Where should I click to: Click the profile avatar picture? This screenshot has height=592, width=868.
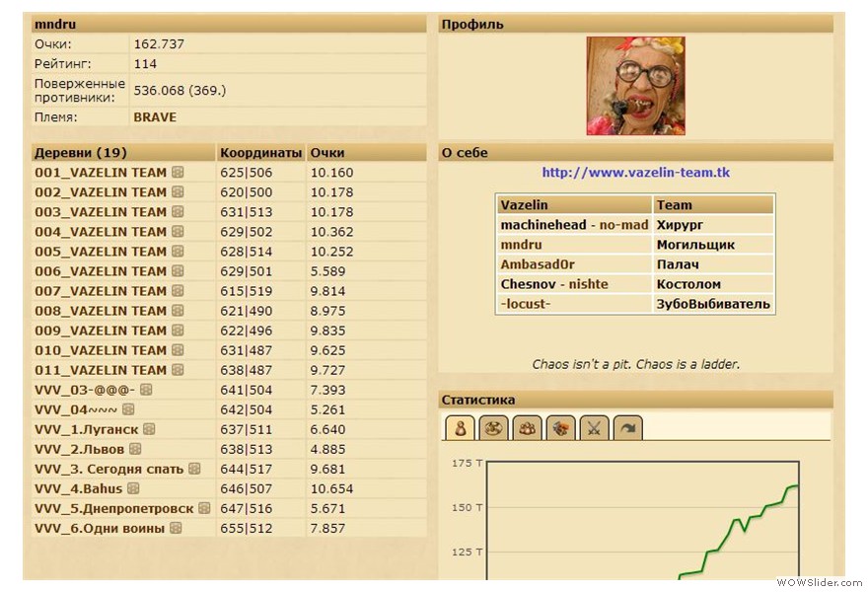tap(635, 86)
